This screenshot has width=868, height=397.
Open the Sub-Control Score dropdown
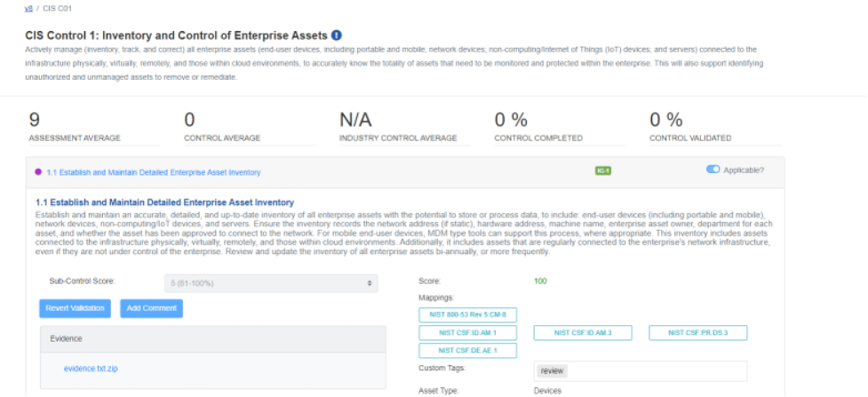pos(273,282)
